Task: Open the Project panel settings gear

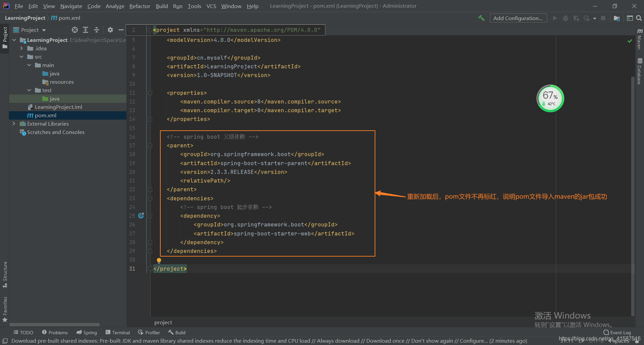Action: 110,30
